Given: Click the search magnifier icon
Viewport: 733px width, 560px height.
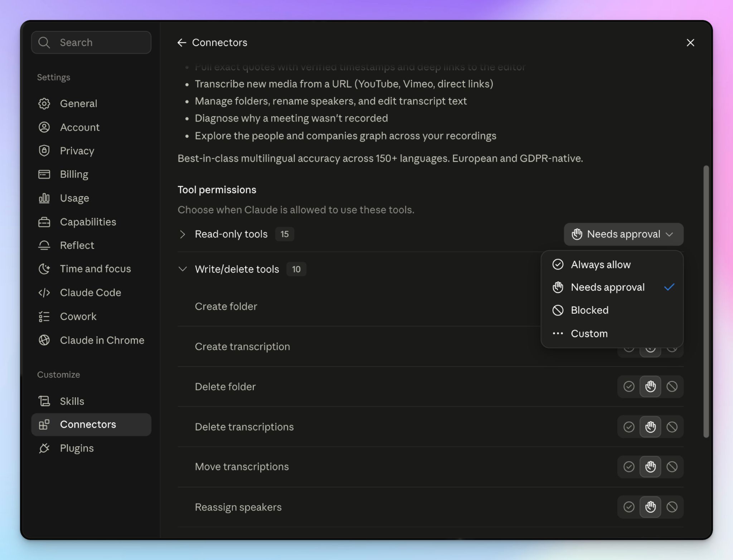Looking at the screenshot, I should pos(44,43).
